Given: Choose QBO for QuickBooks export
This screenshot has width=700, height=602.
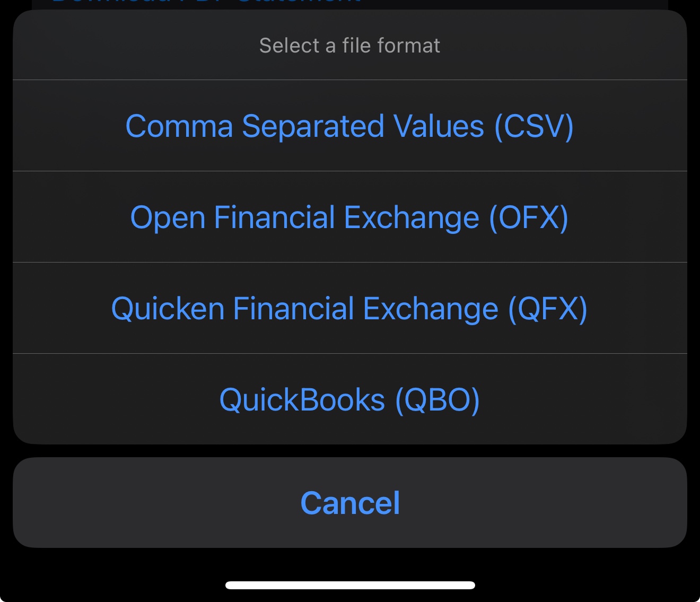Looking at the screenshot, I should pyautogui.click(x=349, y=400).
